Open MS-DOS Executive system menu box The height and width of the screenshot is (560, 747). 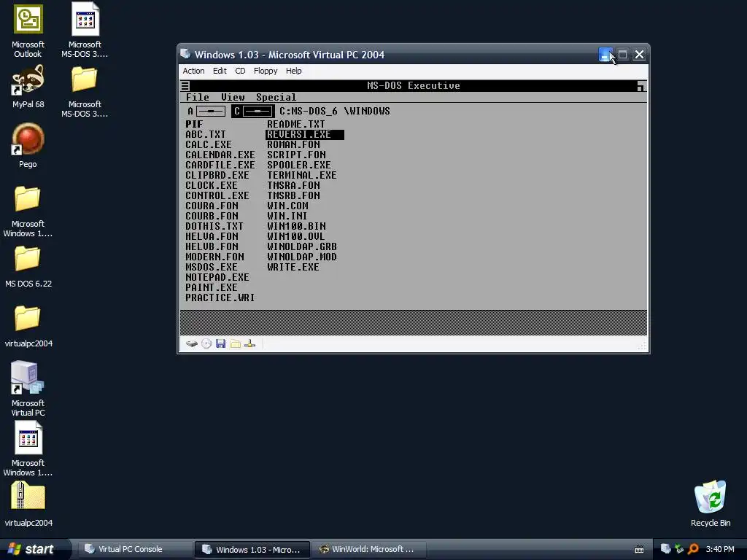coord(185,86)
